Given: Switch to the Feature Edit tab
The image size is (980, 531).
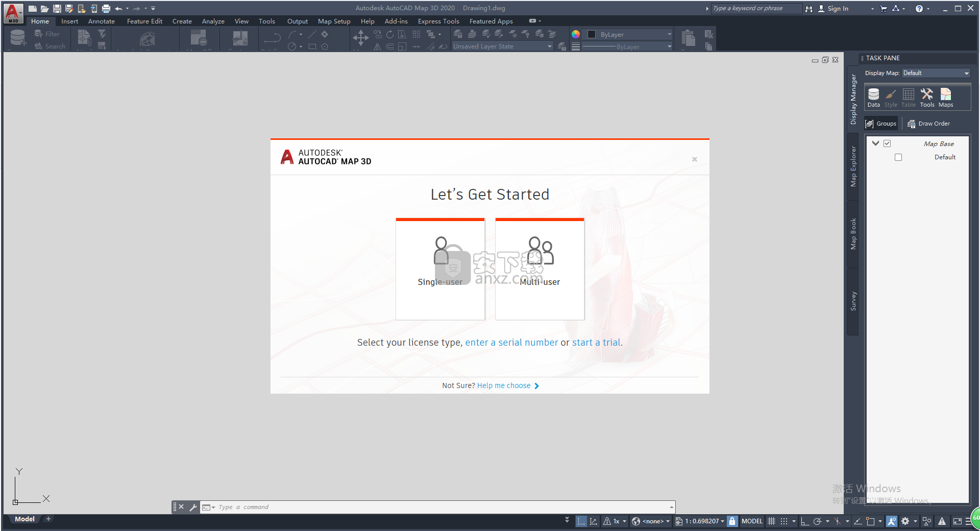Looking at the screenshot, I should (144, 21).
